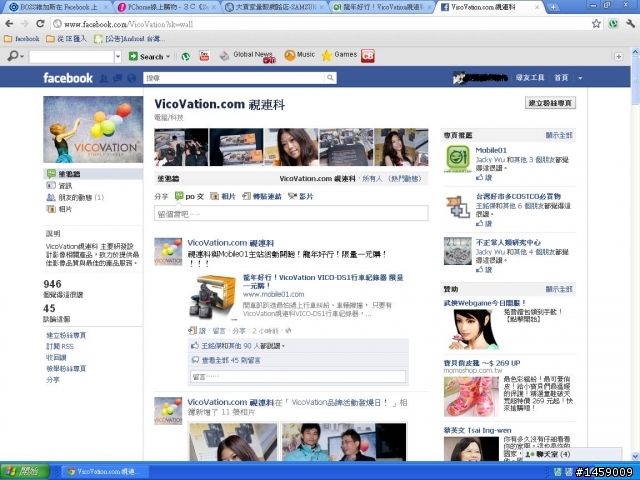Open the Facebook account dropdown arrow
The width and height of the screenshot is (640, 480).
[580, 78]
